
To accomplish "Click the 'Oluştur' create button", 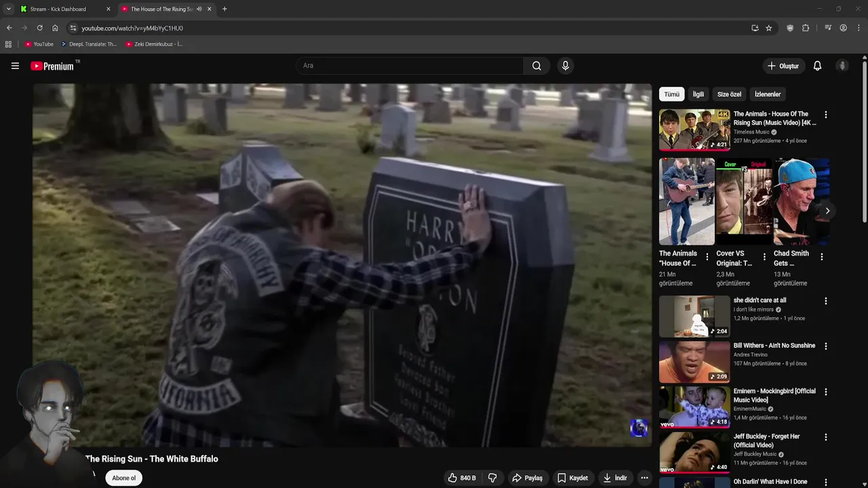I will [783, 66].
